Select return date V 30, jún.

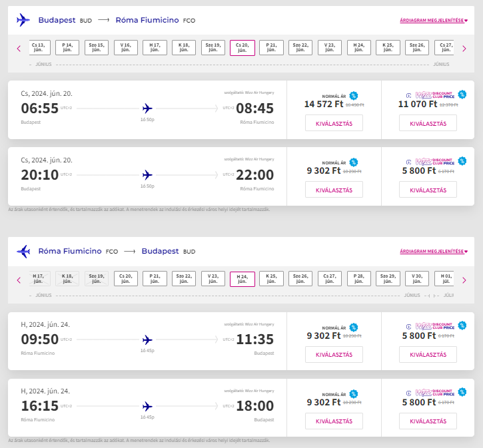[417, 279]
